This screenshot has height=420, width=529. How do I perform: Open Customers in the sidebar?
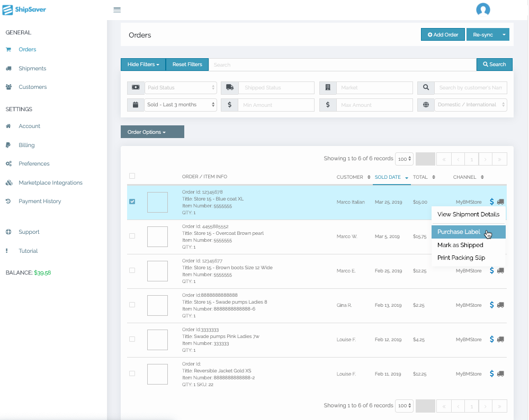(33, 87)
